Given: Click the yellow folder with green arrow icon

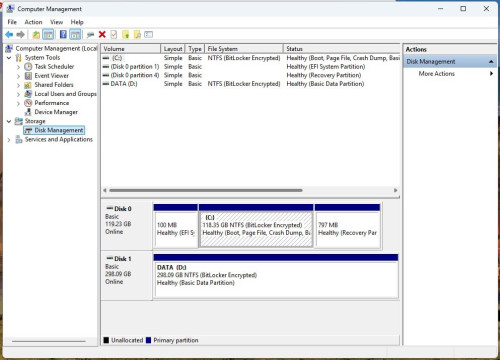Looking at the screenshot, I should pyautogui.click(x=125, y=34).
